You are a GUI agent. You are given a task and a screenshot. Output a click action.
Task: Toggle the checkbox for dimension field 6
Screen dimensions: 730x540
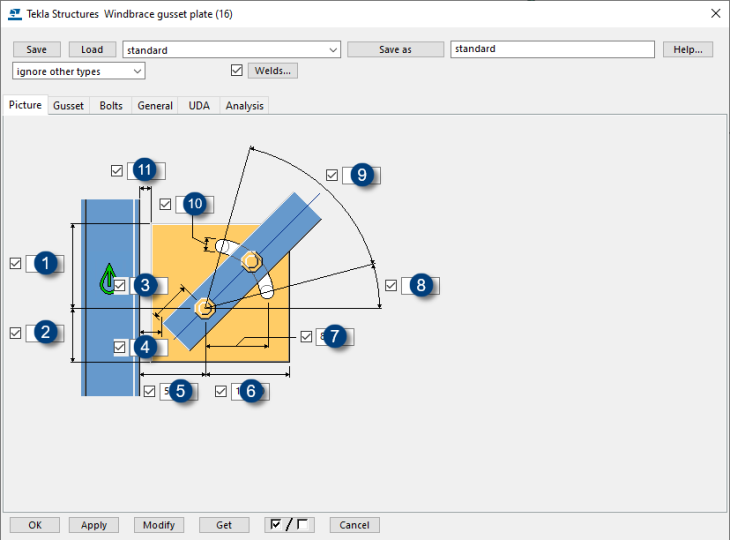(221, 391)
